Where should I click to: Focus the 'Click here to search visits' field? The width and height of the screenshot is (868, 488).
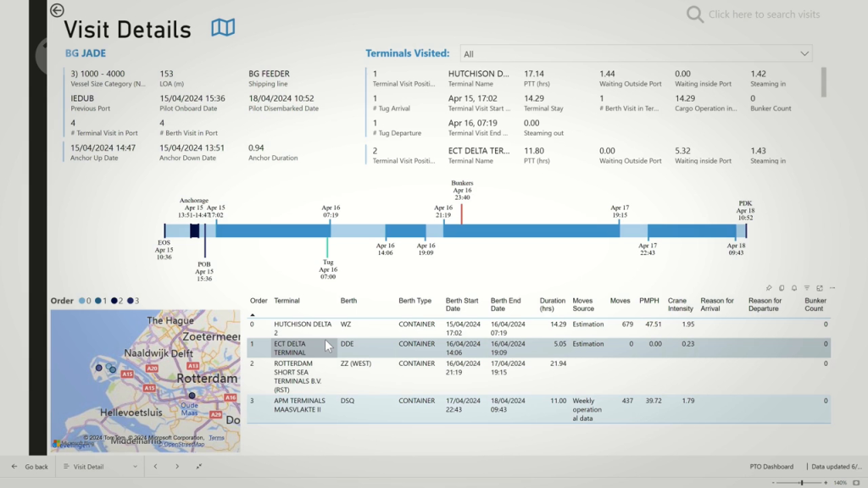pyautogui.click(x=764, y=14)
